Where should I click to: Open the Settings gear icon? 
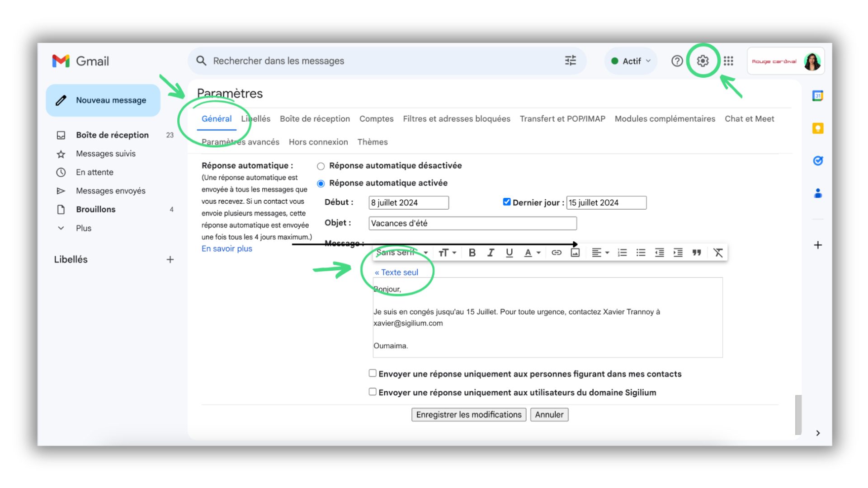(x=703, y=61)
